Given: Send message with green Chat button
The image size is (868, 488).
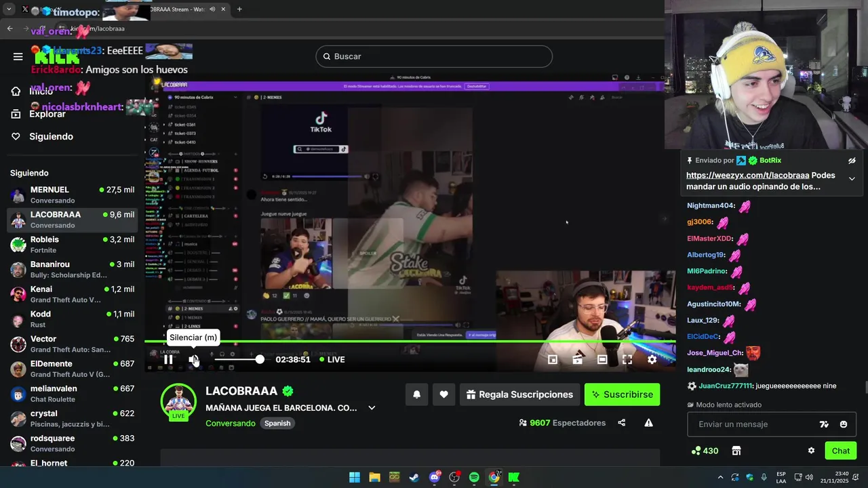Looking at the screenshot, I should coord(841,451).
